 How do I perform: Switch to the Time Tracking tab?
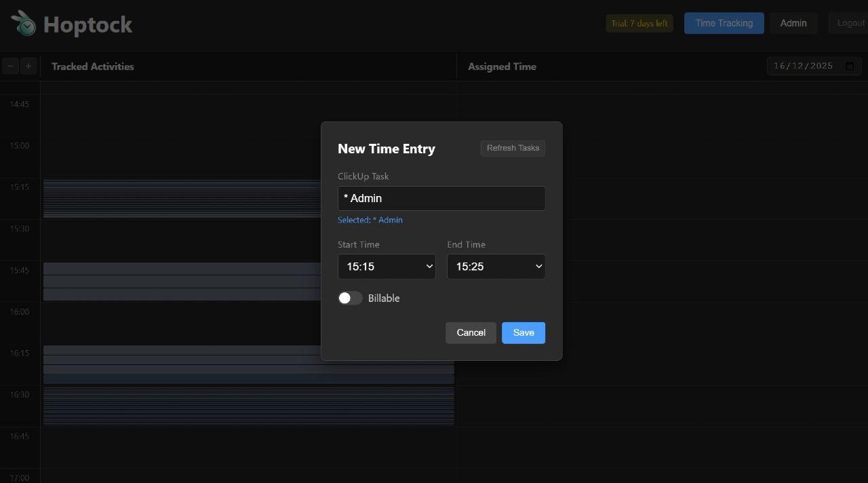pos(724,23)
